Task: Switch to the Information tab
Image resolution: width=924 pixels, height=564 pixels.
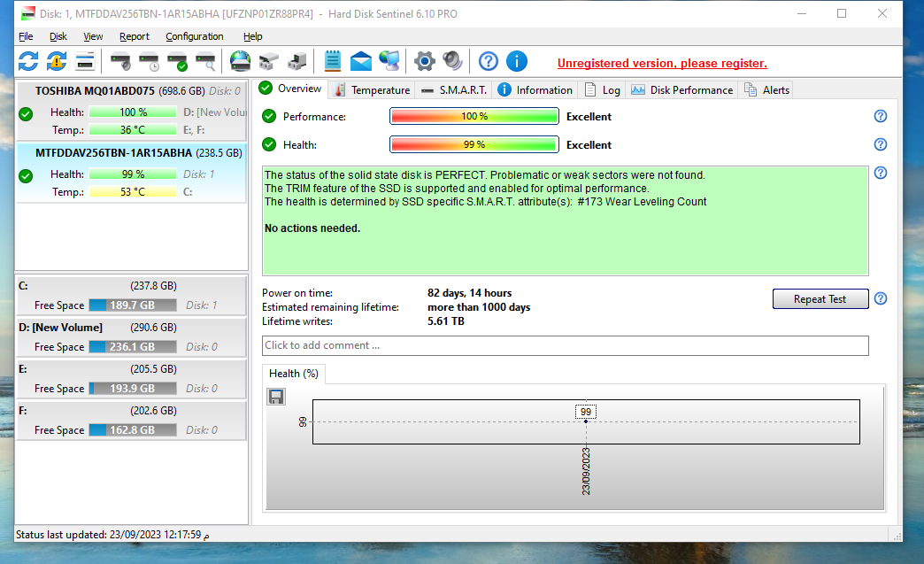Action: [x=535, y=90]
